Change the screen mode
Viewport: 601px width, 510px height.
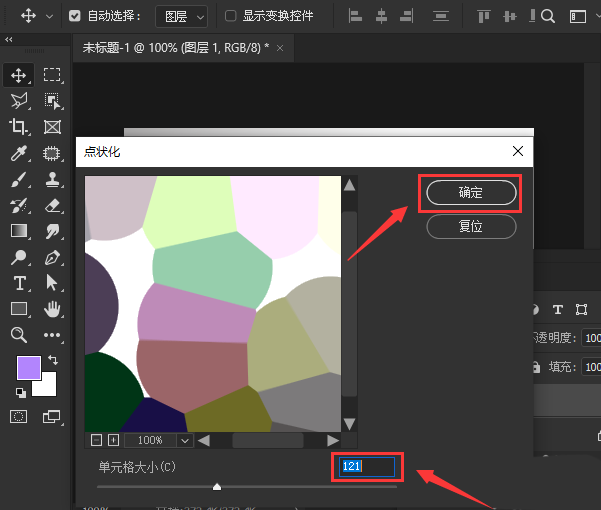(52, 417)
